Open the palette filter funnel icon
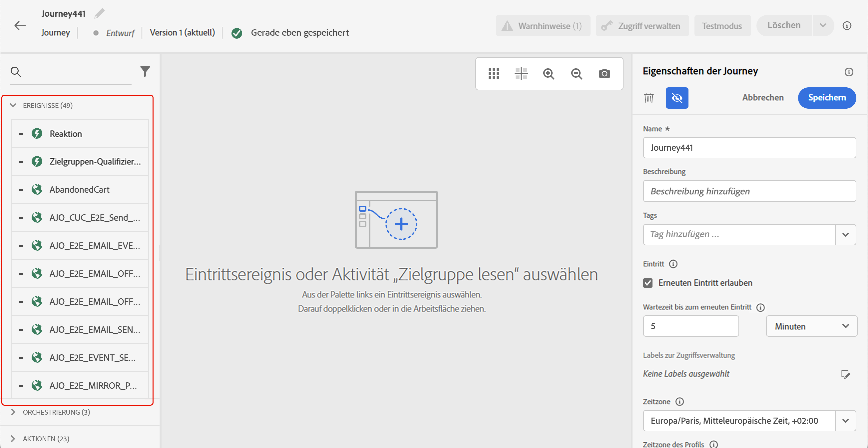This screenshot has height=448, width=868. click(x=145, y=71)
